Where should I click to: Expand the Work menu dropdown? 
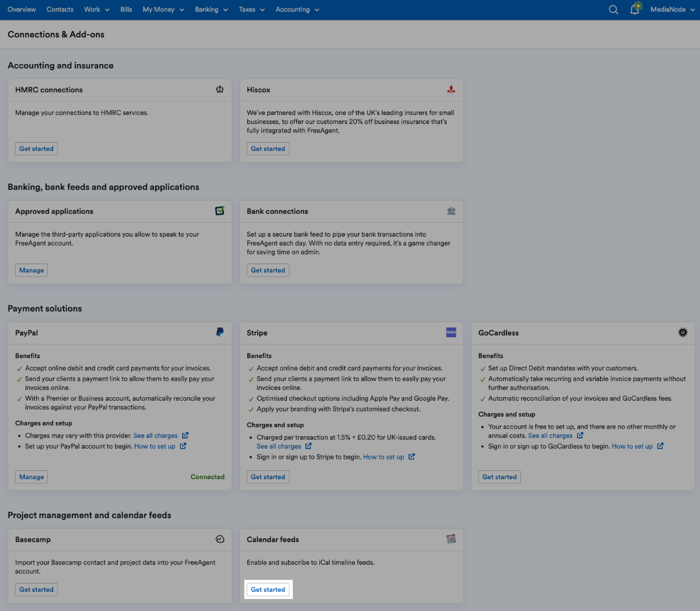[97, 10]
